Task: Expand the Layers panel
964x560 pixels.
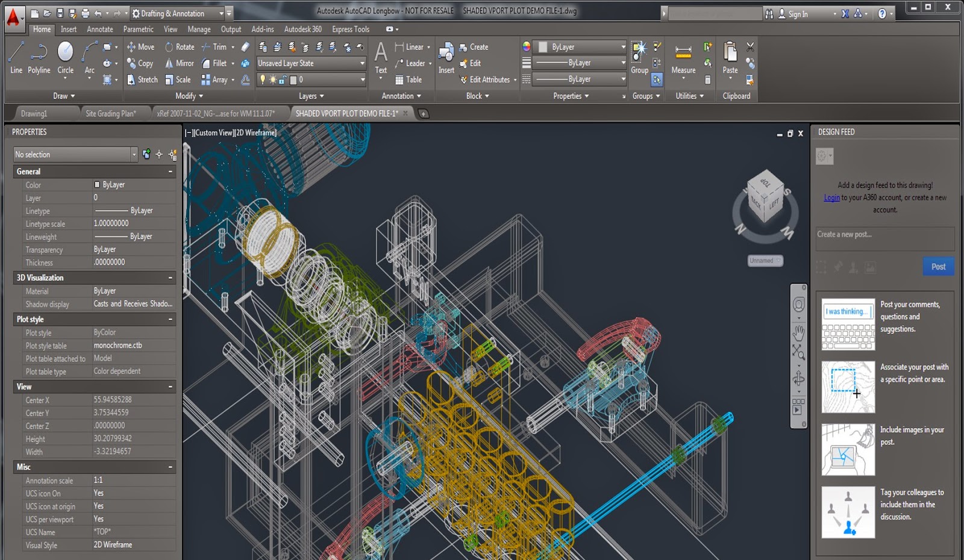Action: pyautogui.click(x=311, y=96)
